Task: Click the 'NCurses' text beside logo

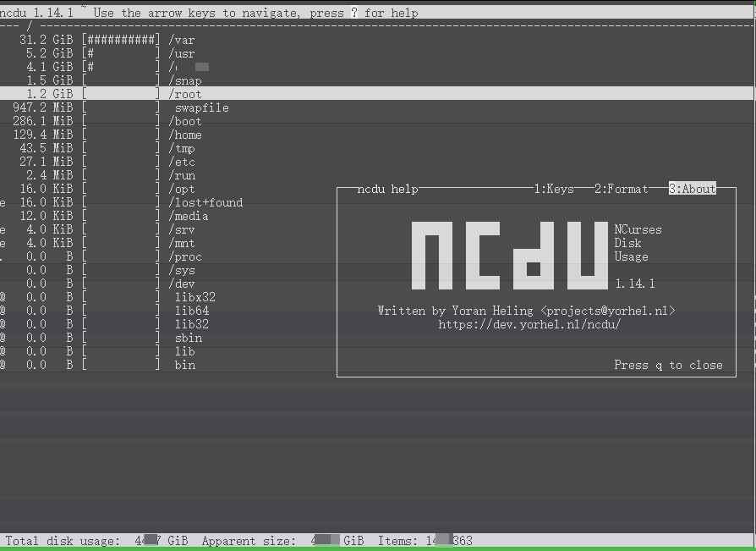Action: [638, 229]
